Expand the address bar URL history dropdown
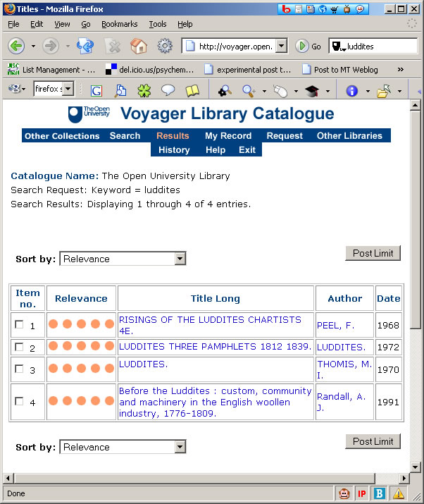 click(282, 46)
